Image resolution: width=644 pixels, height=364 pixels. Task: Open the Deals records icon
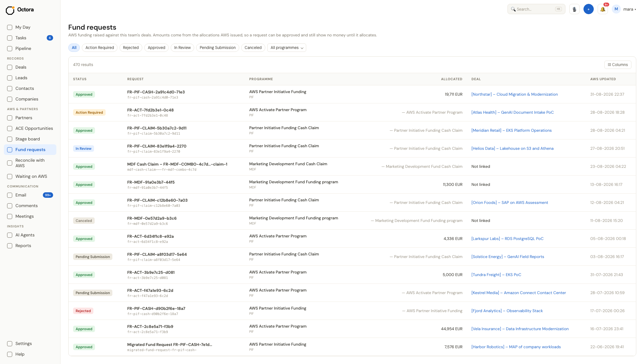coord(10,67)
